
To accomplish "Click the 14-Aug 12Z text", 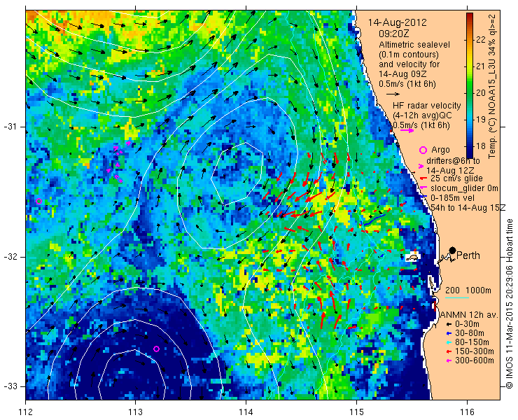I will tap(450, 171).
